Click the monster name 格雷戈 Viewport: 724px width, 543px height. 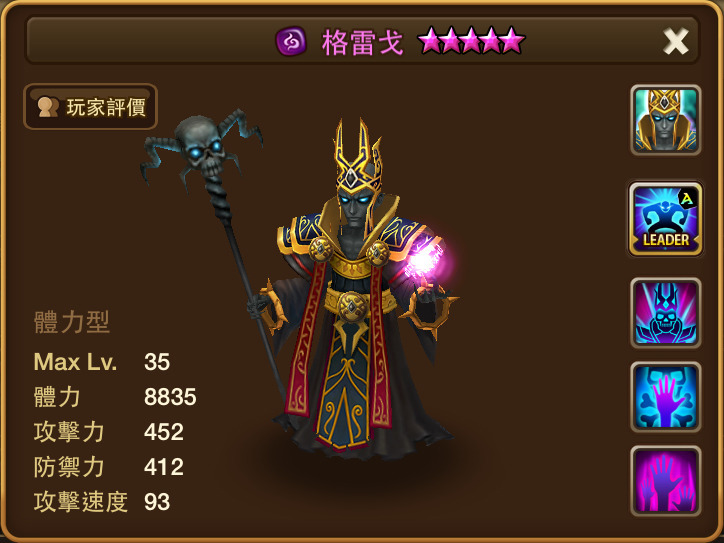[x=362, y=42]
